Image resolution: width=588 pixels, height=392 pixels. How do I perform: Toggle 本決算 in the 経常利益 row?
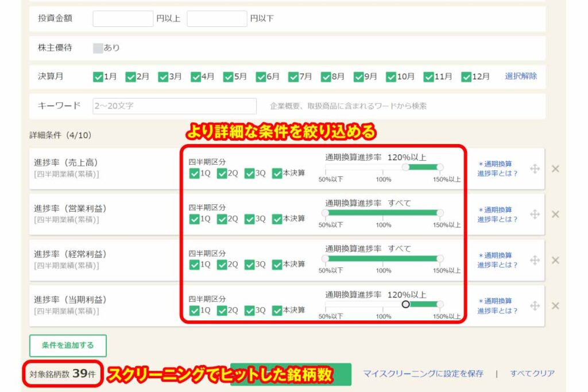click(x=277, y=265)
